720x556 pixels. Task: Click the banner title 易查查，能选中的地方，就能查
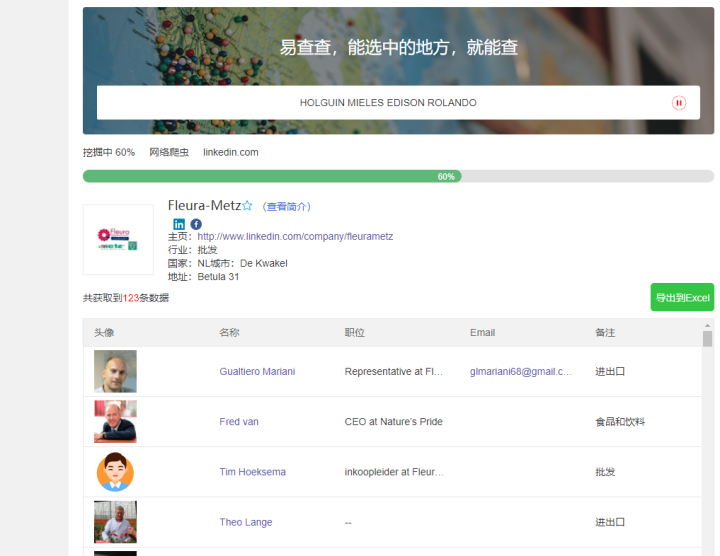(x=399, y=47)
